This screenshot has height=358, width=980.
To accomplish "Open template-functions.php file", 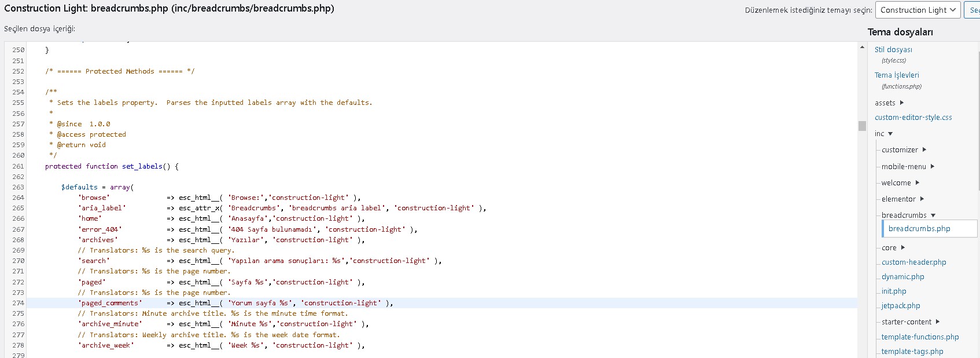I will pos(920,337).
